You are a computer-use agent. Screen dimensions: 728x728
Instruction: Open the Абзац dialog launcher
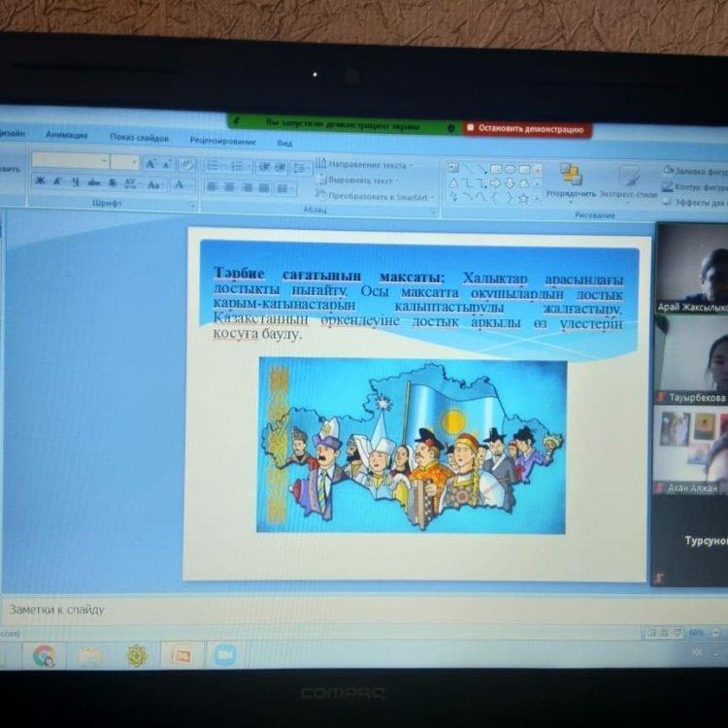pyautogui.click(x=433, y=213)
